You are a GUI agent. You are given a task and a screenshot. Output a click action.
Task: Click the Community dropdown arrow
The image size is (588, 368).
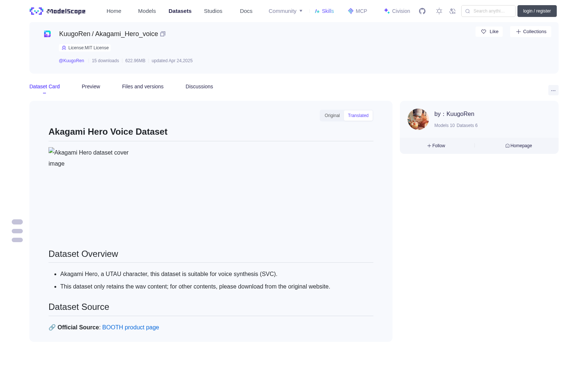click(x=301, y=11)
